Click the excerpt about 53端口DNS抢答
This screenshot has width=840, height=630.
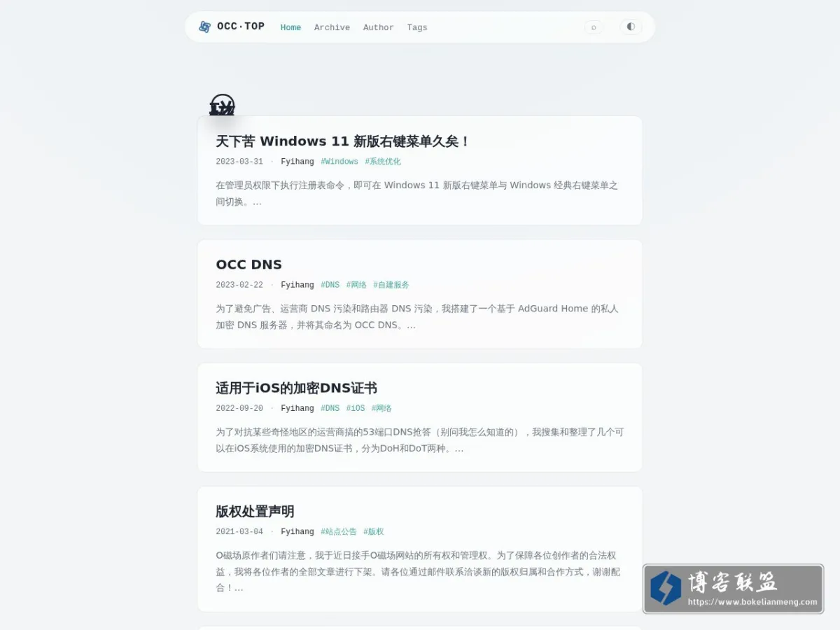[x=420, y=440]
